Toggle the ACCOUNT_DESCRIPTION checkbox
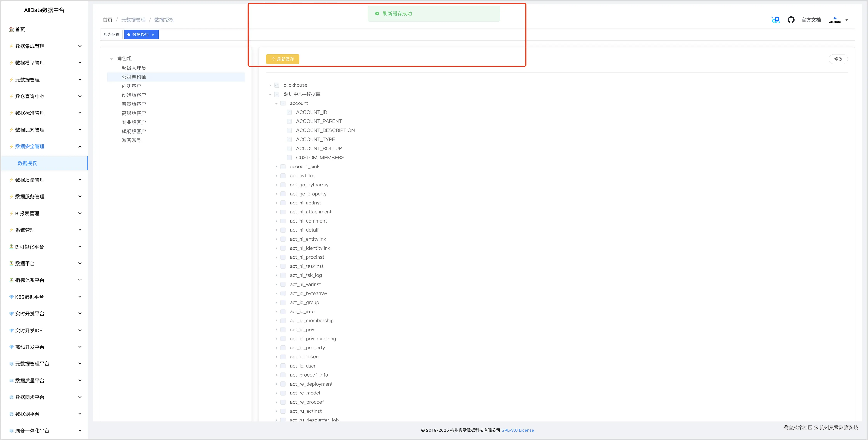The height and width of the screenshot is (440, 868). [x=289, y=130]
